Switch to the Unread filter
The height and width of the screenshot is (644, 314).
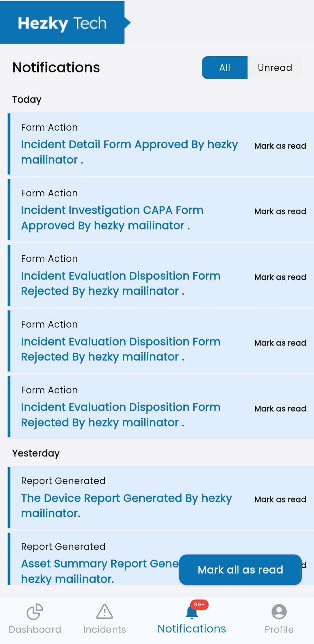(x=274, y=68)
